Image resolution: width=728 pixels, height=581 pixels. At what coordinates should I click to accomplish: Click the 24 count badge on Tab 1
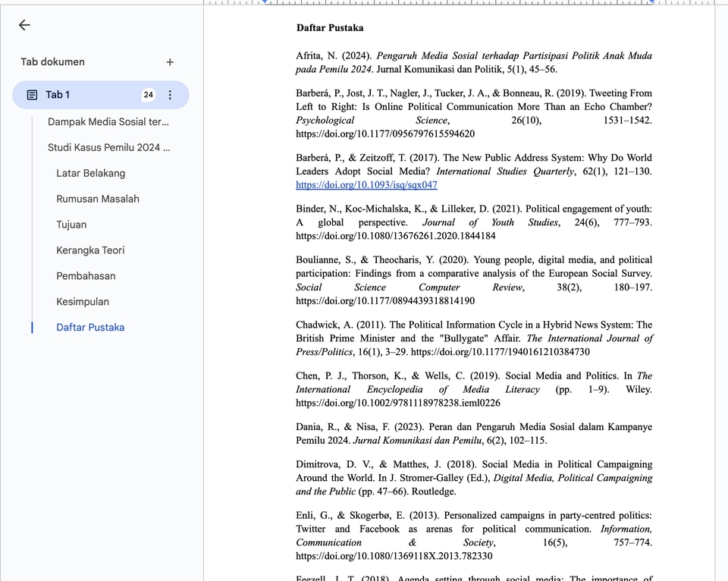[x=148, y=95]
